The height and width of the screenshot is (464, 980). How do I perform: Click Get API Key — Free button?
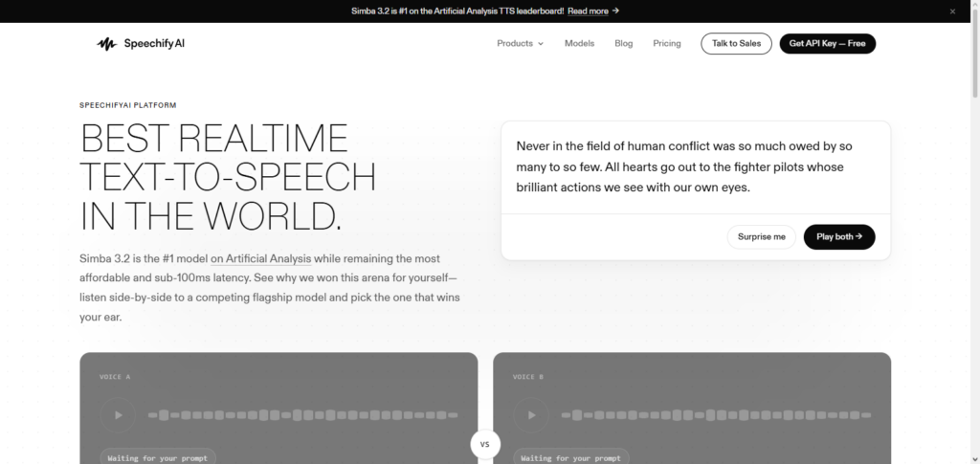click(x=828, y=44)
